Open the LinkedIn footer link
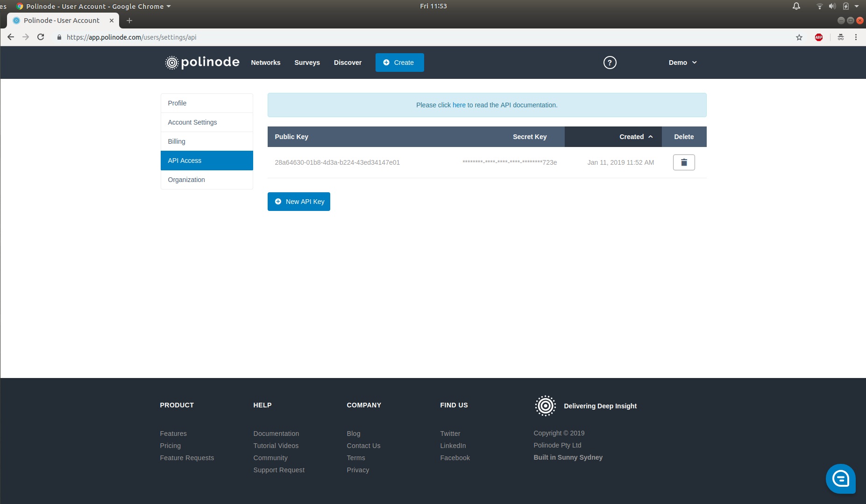 coord(453,446)
